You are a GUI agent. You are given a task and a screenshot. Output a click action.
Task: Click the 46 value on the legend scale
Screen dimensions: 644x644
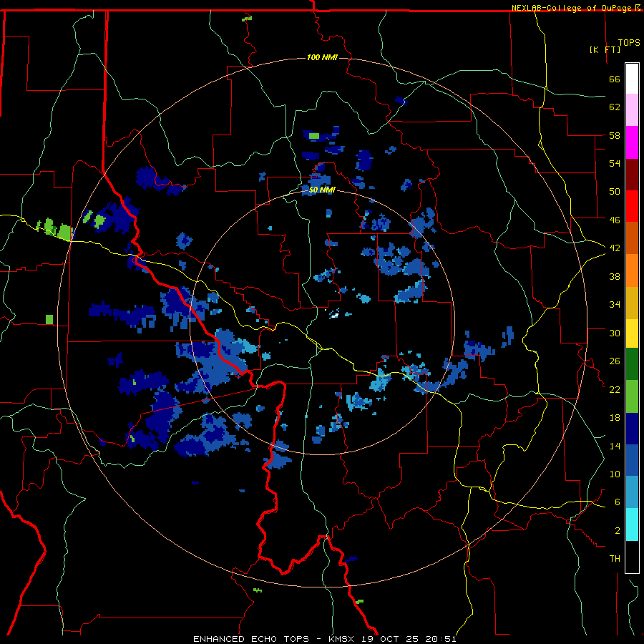coord(615,220)
